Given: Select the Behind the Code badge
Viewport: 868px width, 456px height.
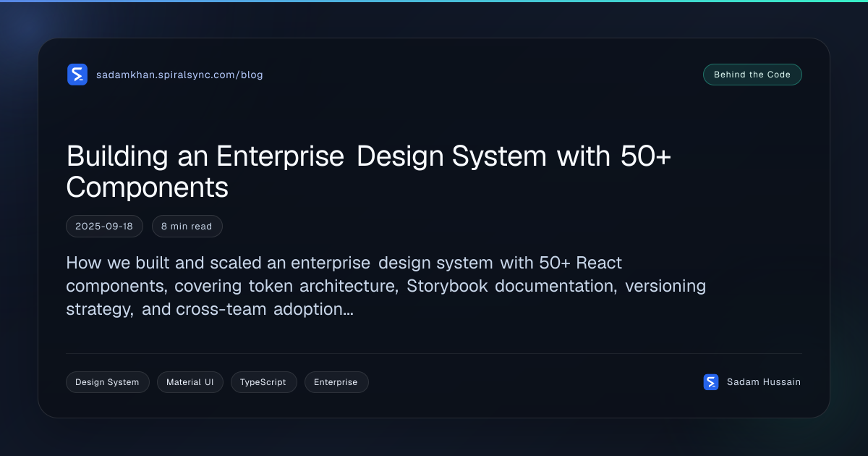Looking at the screenshot, I should point(752,75).
